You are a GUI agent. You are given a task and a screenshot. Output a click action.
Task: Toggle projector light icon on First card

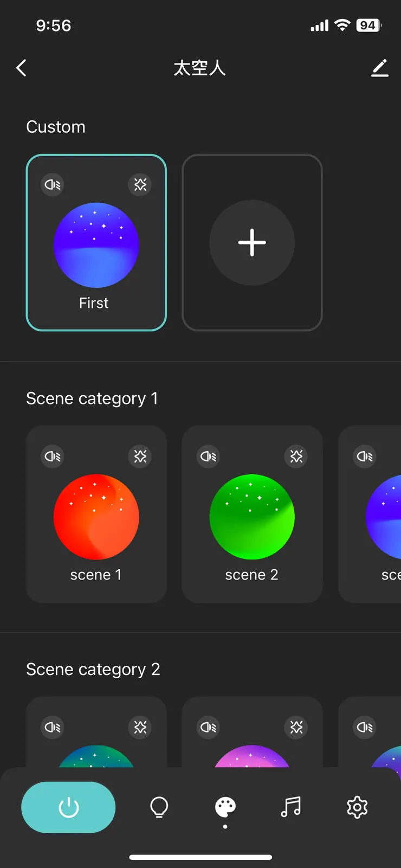(53, 185)
